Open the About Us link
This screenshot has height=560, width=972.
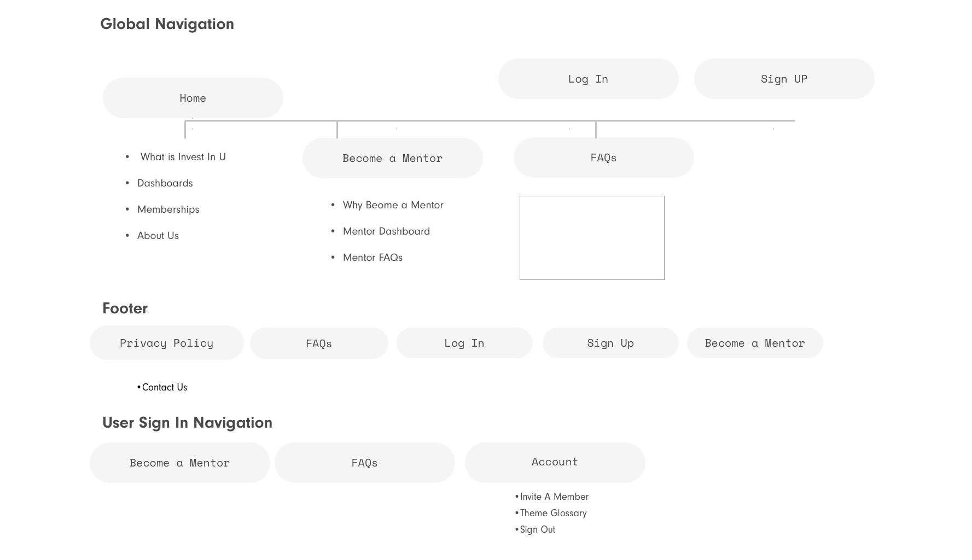(x=158, y=236)
